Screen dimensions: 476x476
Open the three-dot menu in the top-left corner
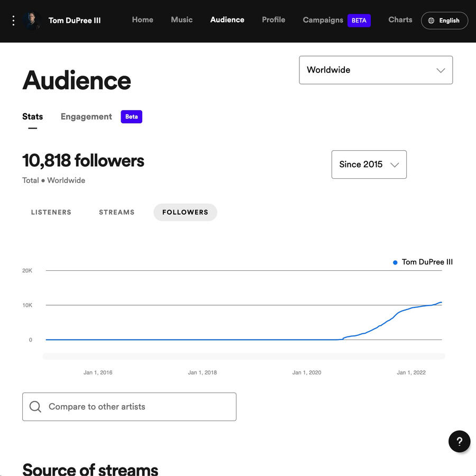coord(13,20)
